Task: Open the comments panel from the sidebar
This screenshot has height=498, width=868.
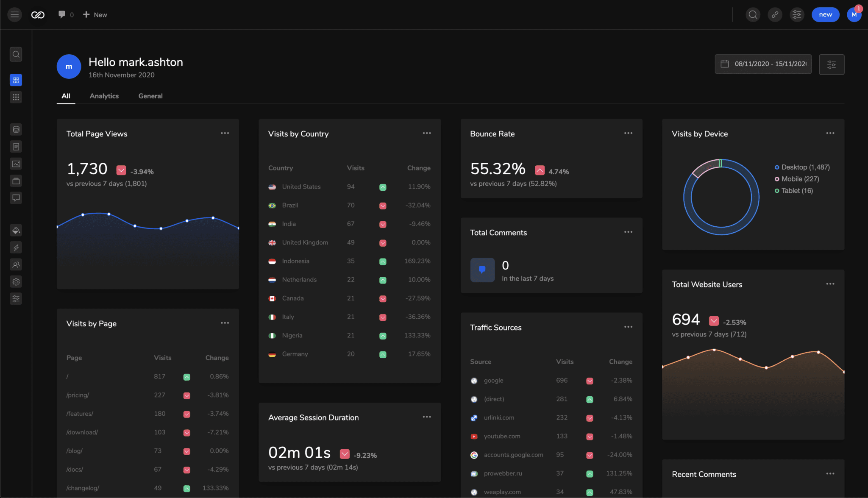Action: 16,198
